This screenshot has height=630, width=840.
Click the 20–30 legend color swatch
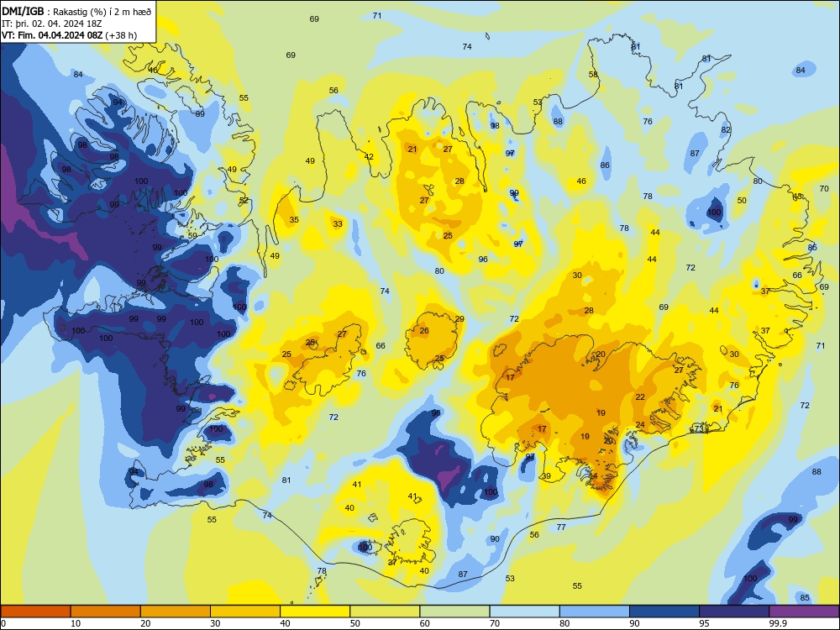pyautogui.click(x=176, y=612)
